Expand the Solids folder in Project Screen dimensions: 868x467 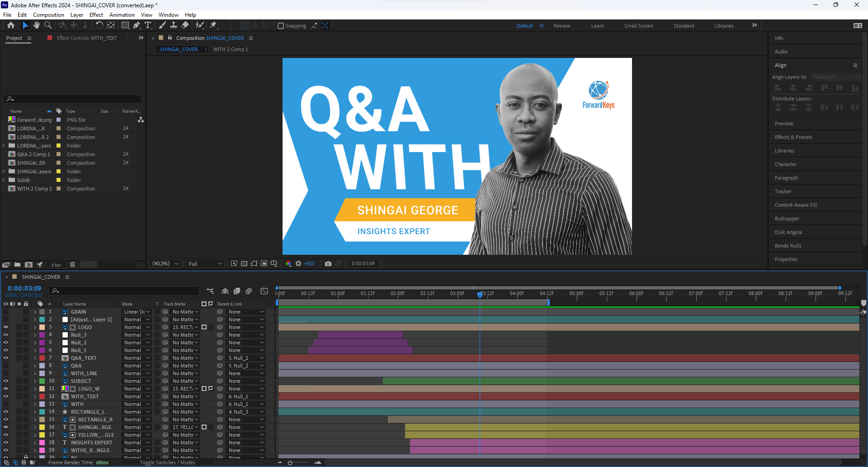(4, 180)
